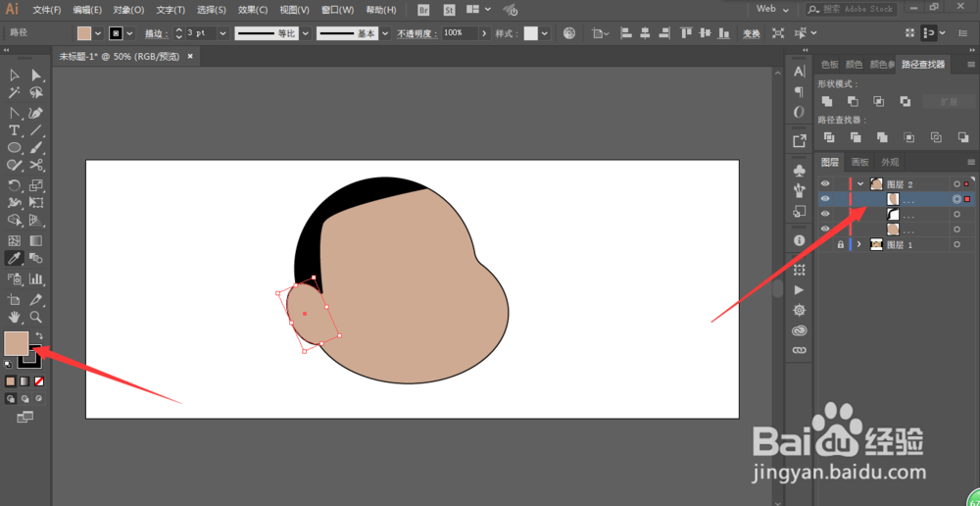The image size is (980, 506).
Task: Click the large fill color swatch in toolbox
Action: pos(17,343)
